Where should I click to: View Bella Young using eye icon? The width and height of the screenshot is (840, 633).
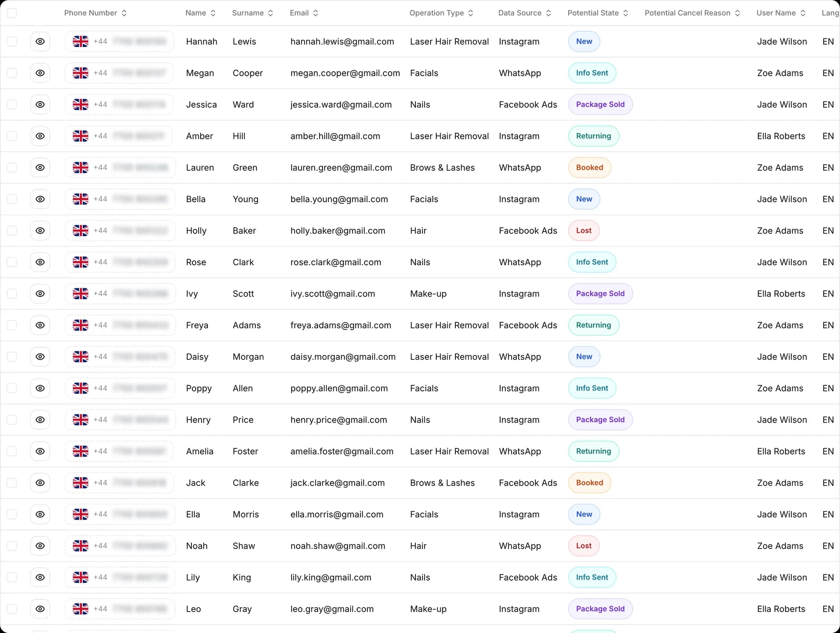pos(40,199)
